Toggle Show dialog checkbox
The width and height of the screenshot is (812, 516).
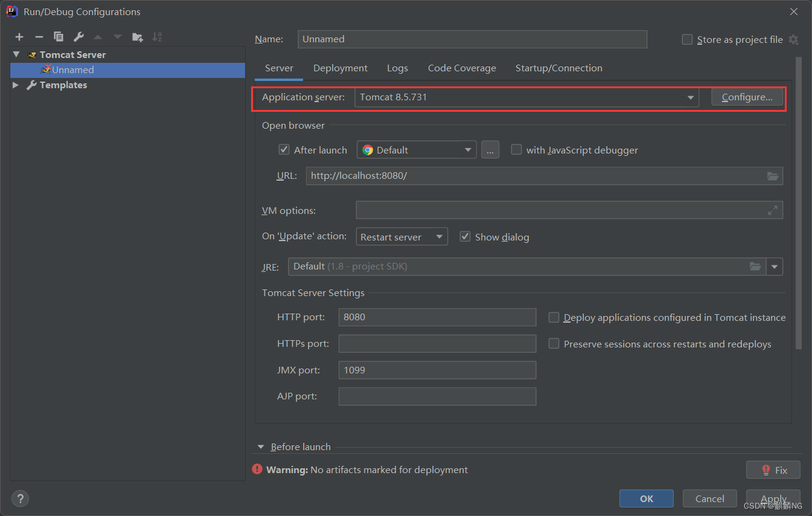[465, 236]
